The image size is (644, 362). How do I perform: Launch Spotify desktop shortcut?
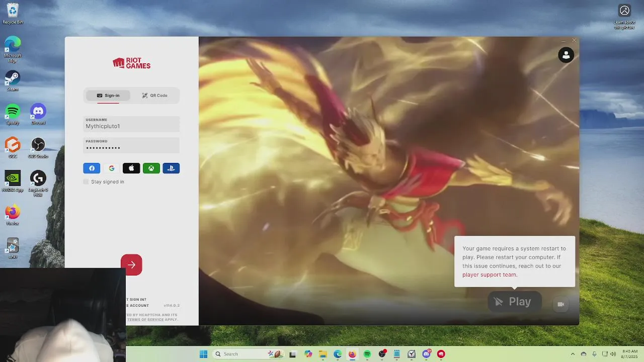point(13,114)
